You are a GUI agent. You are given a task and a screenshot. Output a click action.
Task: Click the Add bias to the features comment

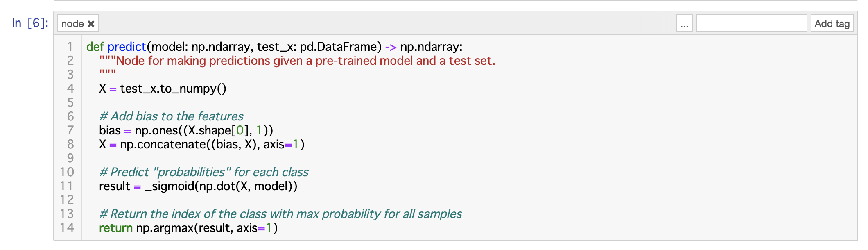(171, 116)
